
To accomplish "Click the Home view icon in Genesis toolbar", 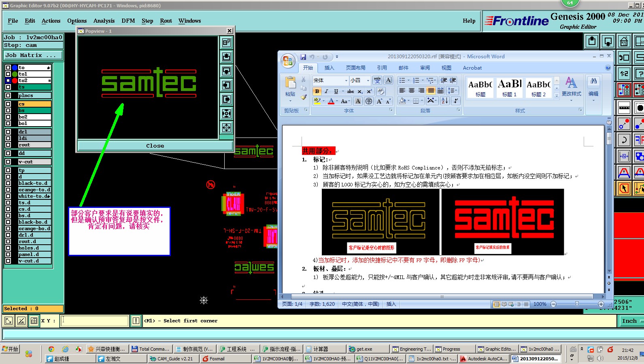I will pyautogui.click(x=624, y=41).
